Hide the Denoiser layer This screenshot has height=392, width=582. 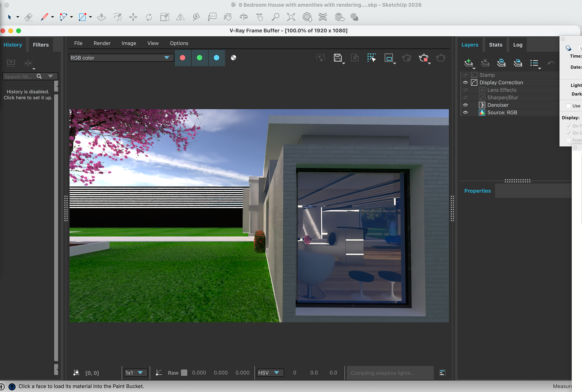coord(465,105)
